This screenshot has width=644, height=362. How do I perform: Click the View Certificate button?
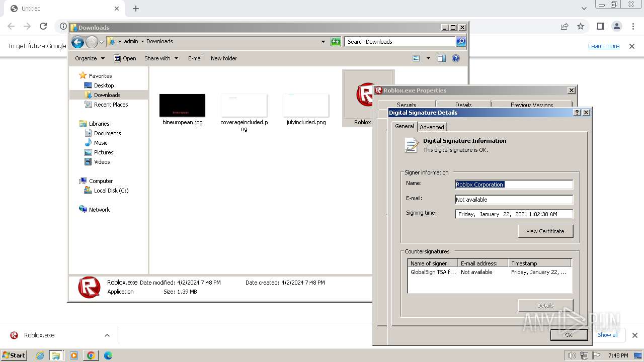545,231
